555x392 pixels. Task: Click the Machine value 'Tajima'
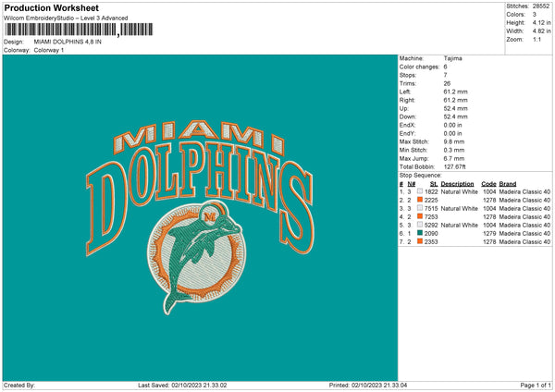(x=452, y=58)
